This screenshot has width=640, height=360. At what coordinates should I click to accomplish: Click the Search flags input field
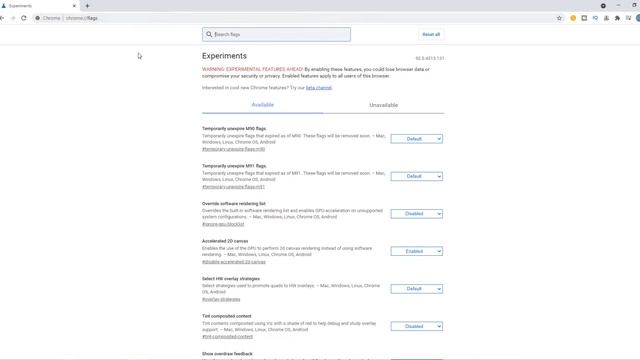click(x=276, y=34)
